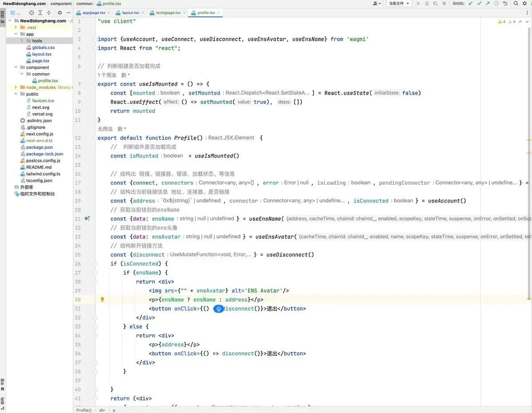Click the Git update project arrow
The image size is (532, 413).
coord(471,4)
